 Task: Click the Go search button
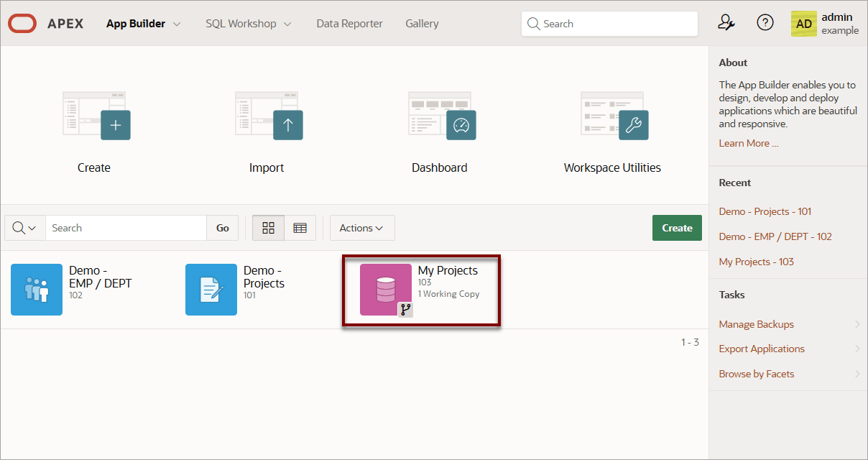coord(223,228)
